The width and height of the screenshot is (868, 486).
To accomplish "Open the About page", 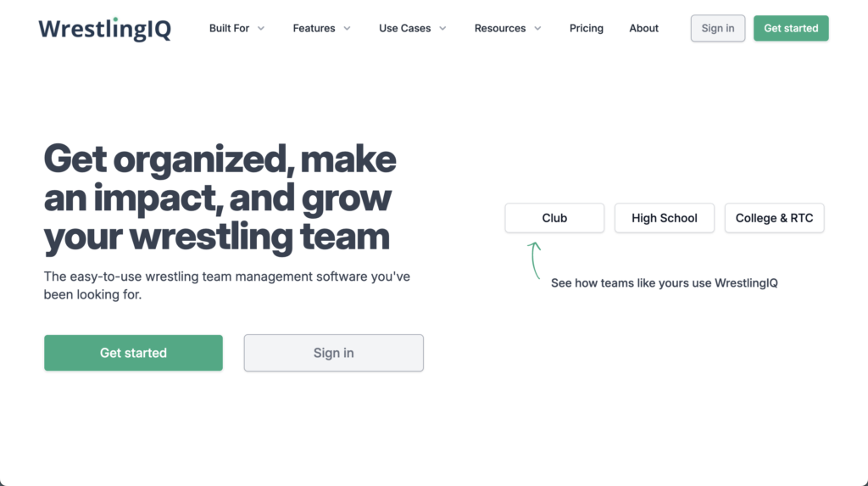I will coord(643,28).
